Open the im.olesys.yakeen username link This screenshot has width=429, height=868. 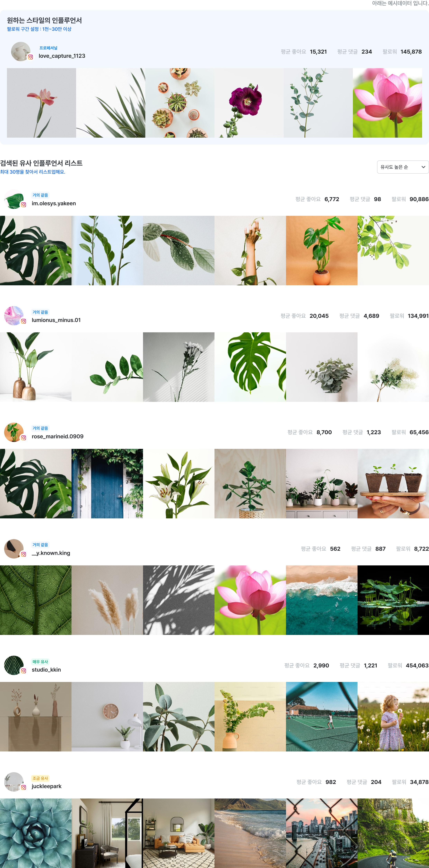click(x=54, y=204)
